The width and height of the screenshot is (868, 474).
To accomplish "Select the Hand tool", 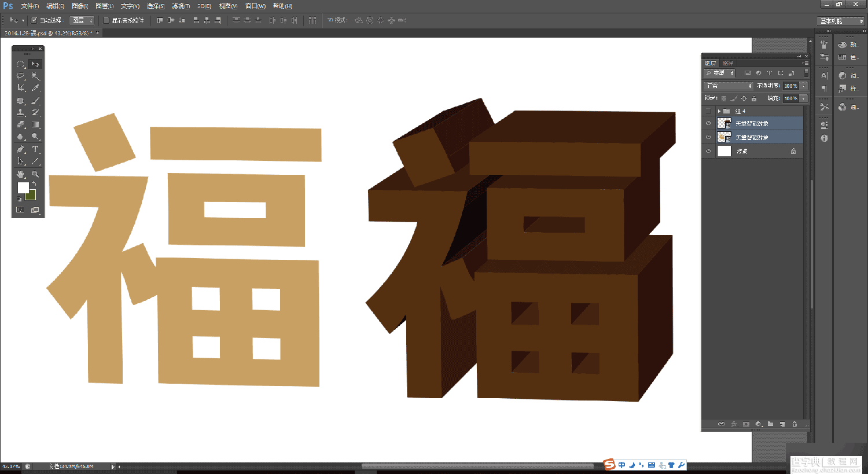I will point(20,174).
